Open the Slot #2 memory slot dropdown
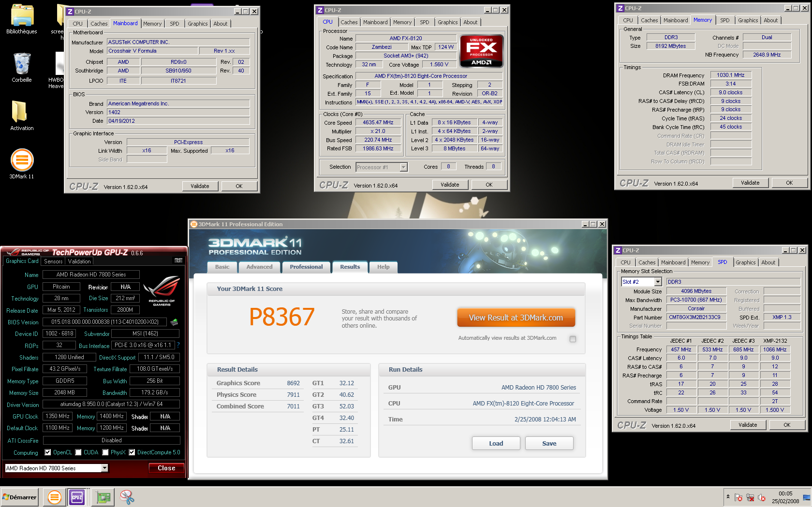Viewport: 812px width, 507px height. pyautogui.click(x=658, y=282)
